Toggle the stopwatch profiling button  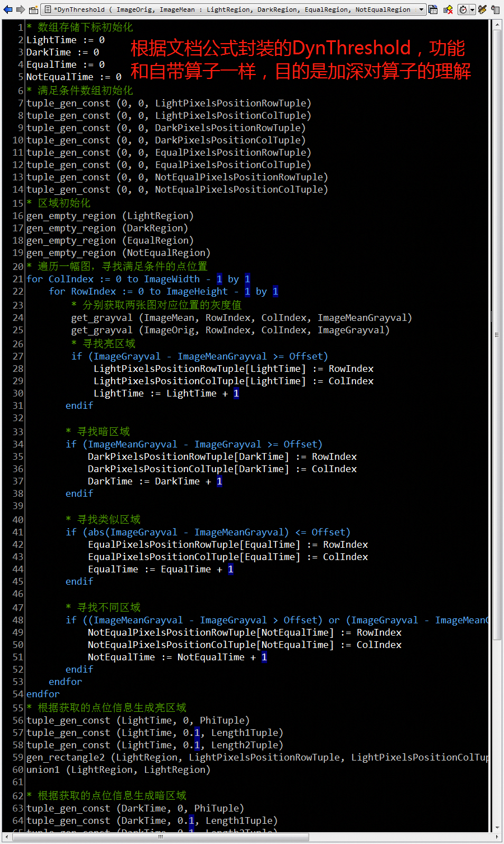click(x=463, y=9)
